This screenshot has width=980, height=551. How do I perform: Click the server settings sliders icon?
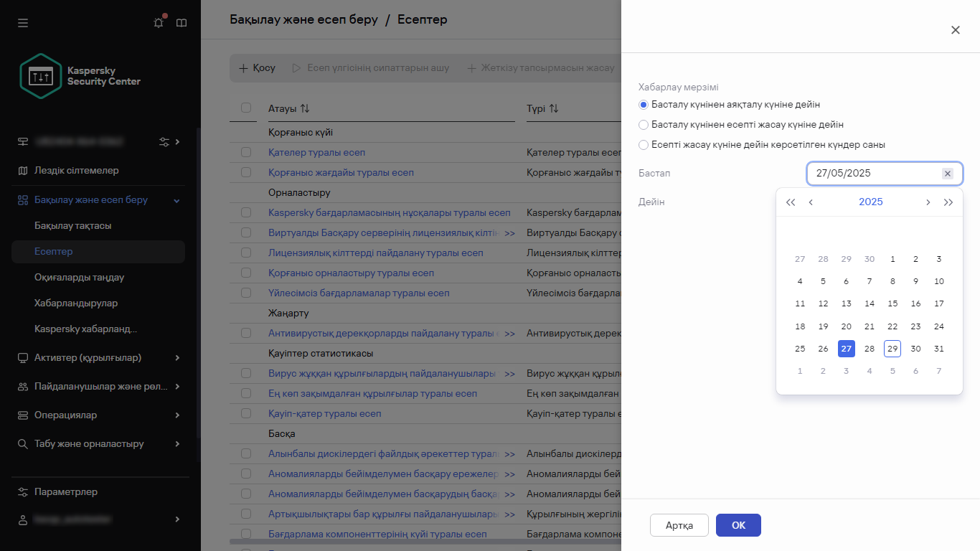[164, 141]
